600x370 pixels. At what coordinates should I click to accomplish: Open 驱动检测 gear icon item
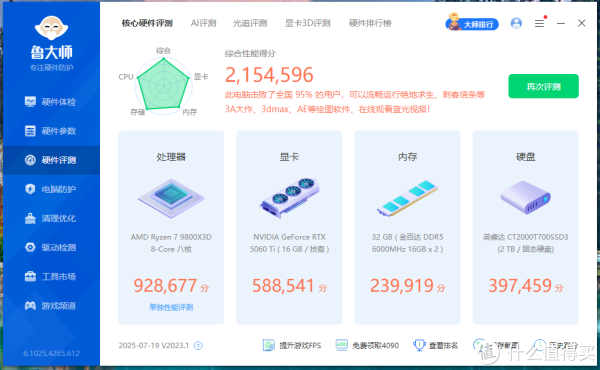(x=51, y=247)
